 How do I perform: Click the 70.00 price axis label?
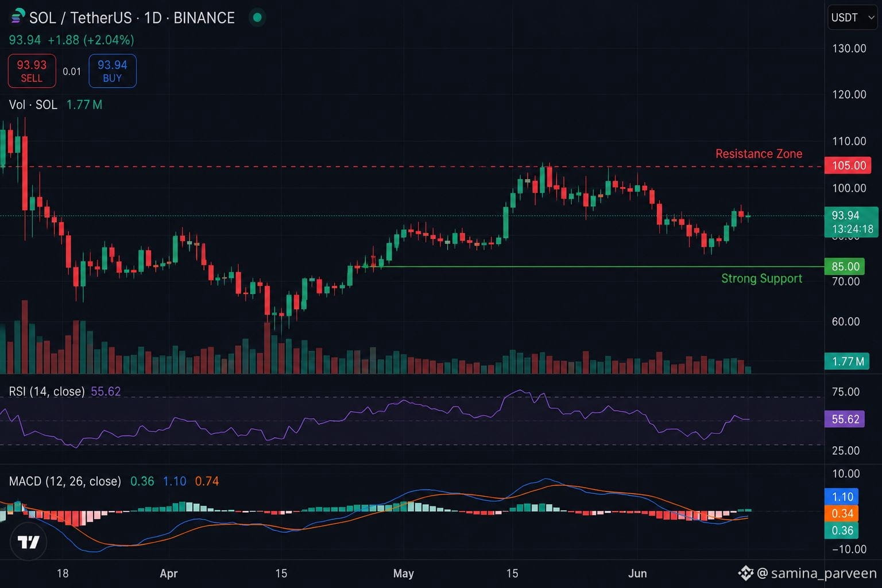point(846,281)
